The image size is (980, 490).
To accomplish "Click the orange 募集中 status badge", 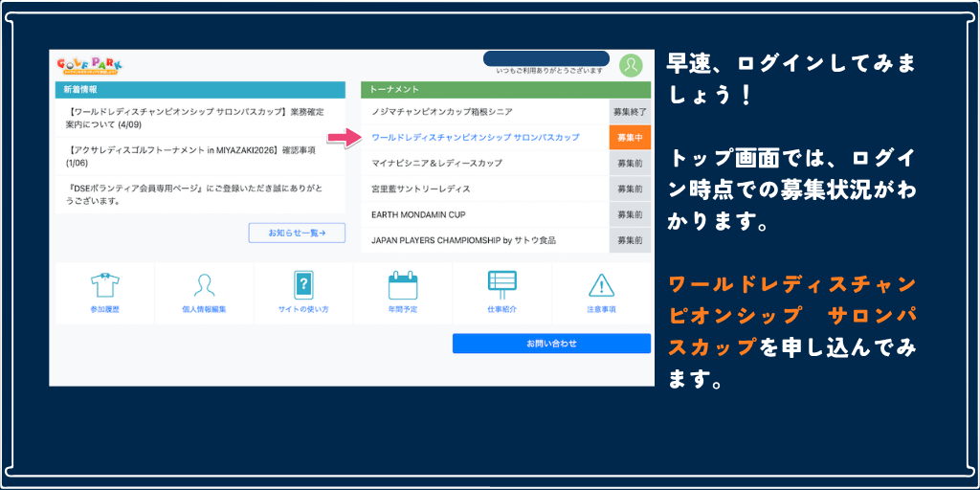I will coord(630,138).
